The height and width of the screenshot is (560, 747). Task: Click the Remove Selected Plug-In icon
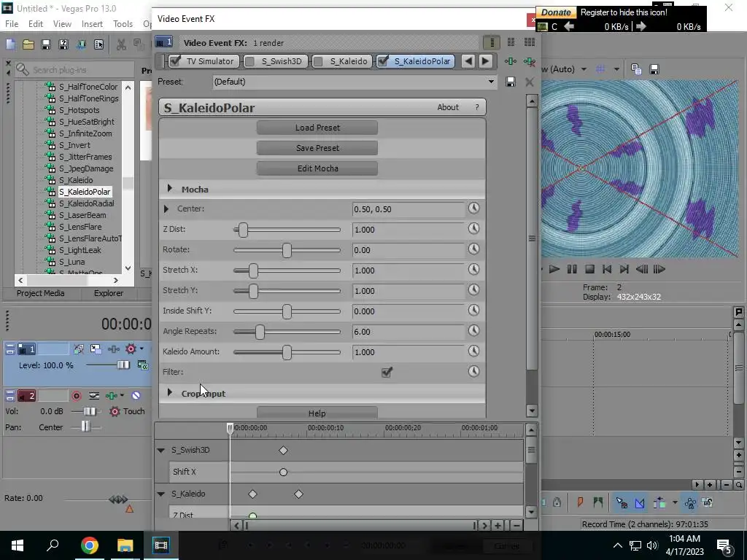coord(530,61)
